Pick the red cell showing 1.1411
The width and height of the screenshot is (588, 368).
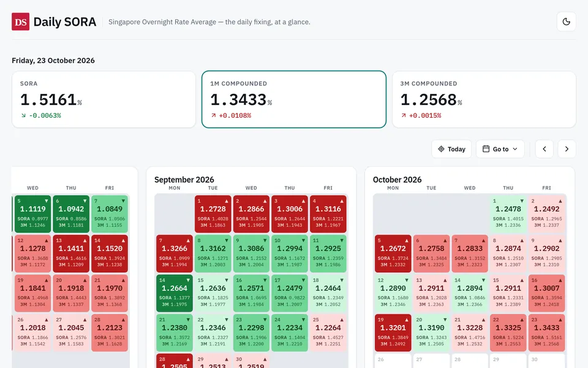71,253
